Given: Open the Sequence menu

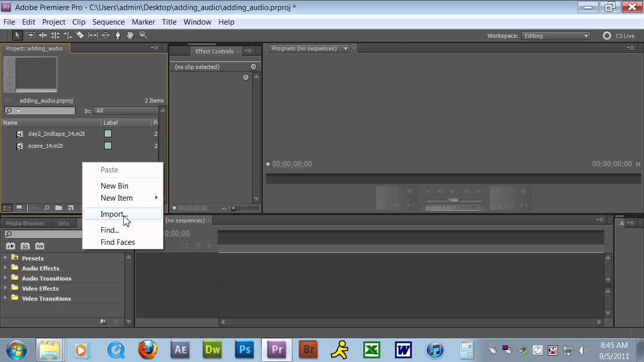Looking at the screenshot, I should pyautogui.click(x=108, y=22).
